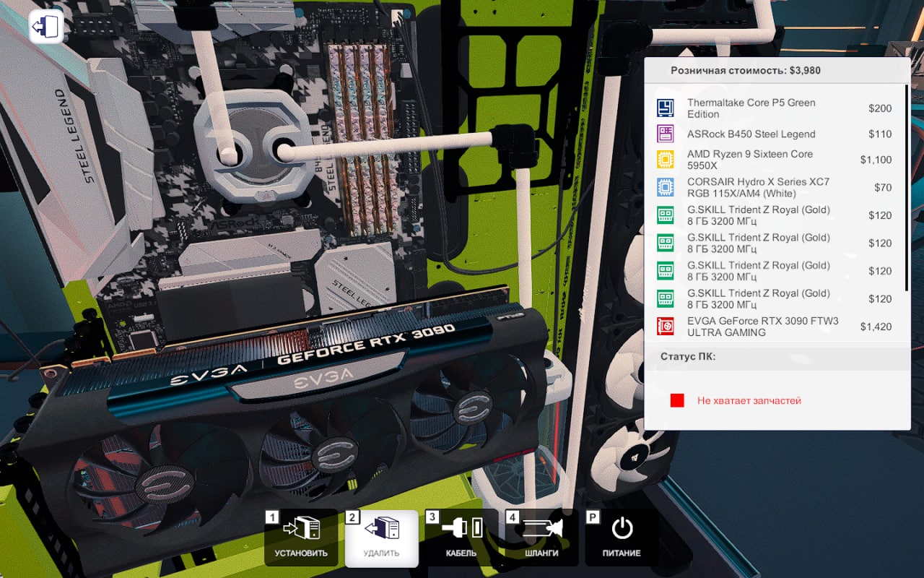The width and height of the screenshot is (924, 578).
Task: Click the $70 cooler price
Action: (x=883, y=188)
